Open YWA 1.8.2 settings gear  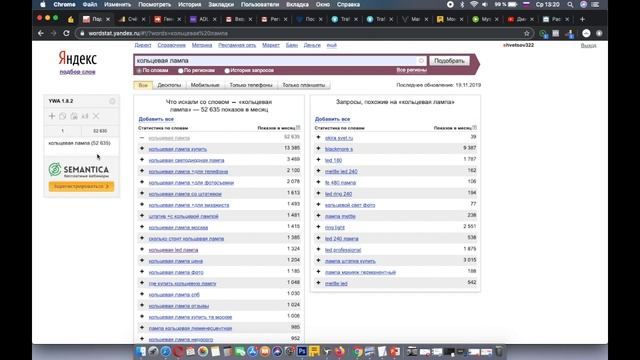[112, 101]
